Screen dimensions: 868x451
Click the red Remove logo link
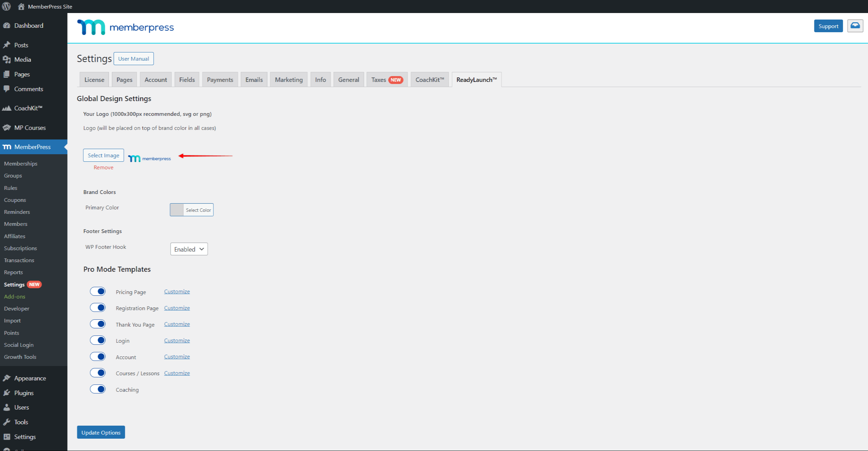point(103,167)
